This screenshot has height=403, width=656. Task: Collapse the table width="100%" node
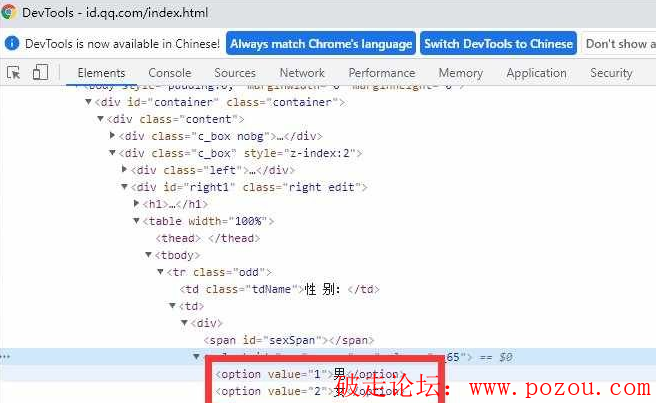[136, 221]
